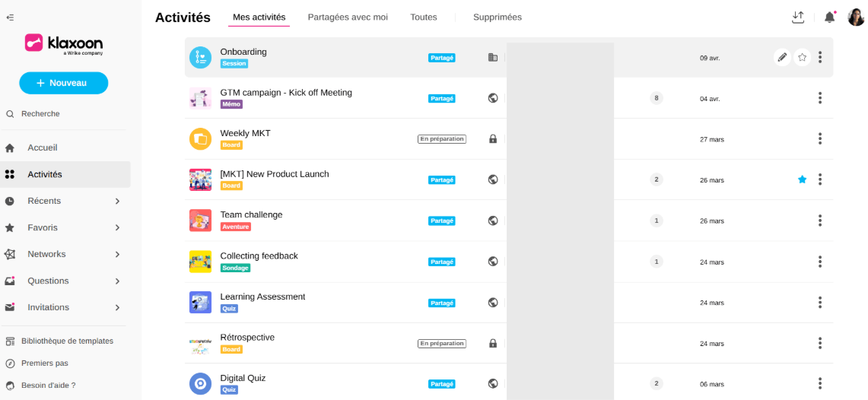Click the Recherche search field
This screenshot has width=868, height=400.
(40, 114)
